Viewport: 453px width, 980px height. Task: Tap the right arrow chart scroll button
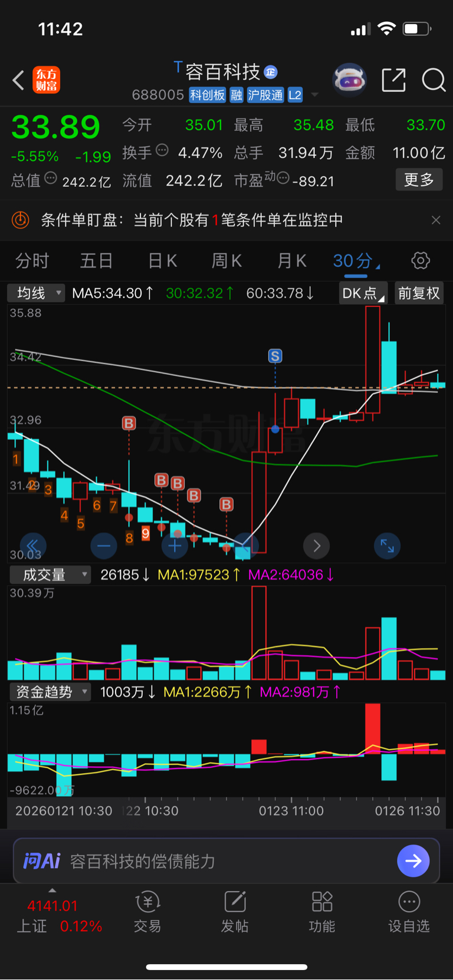click(316, 546)
